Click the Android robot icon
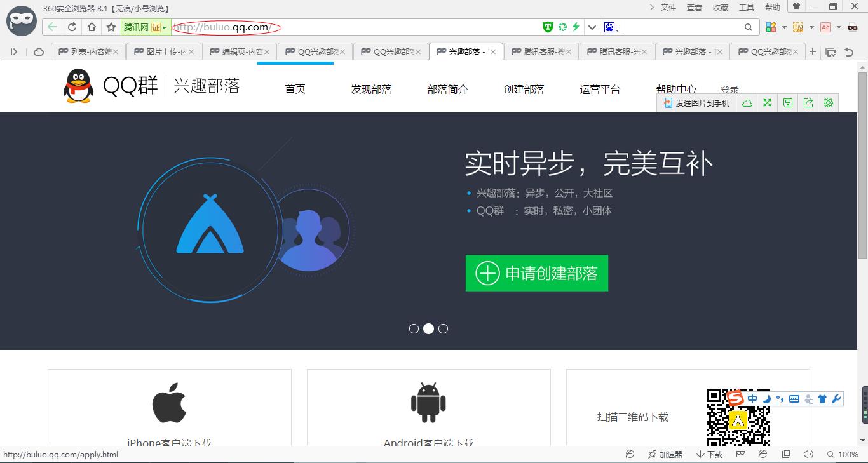This screenshot has width=868, height=463. click(x=428, y=403)
